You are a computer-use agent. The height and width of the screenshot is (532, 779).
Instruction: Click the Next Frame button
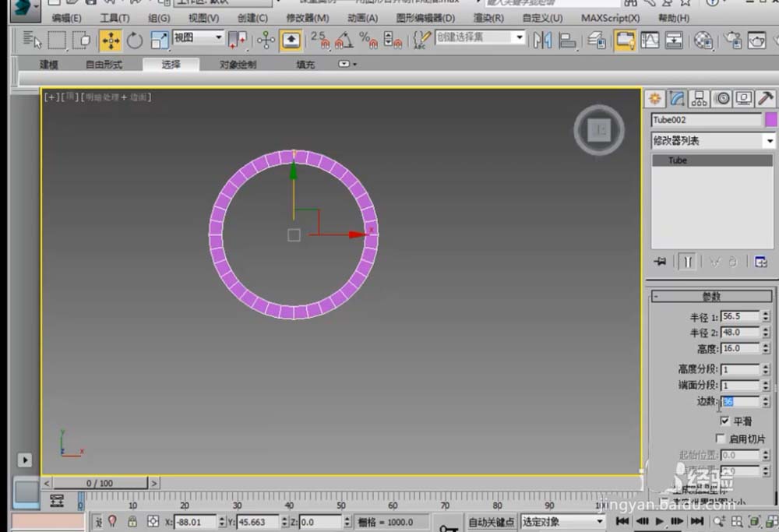[677, 521]
